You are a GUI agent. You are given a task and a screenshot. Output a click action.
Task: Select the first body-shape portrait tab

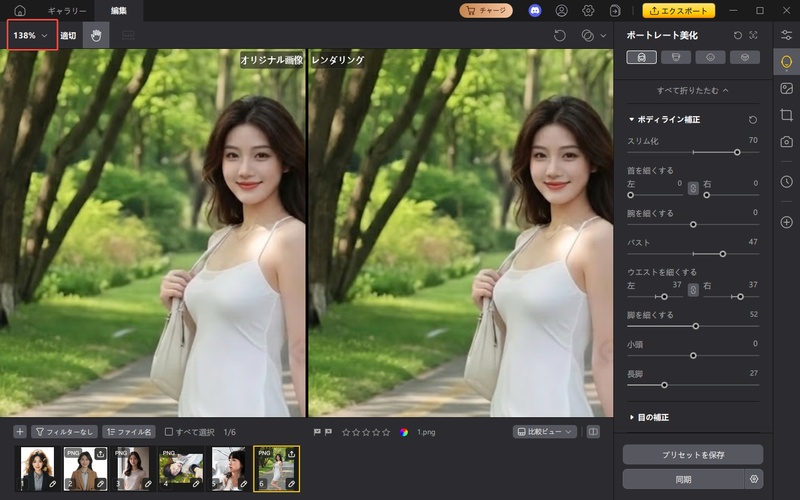pos(641,57)
